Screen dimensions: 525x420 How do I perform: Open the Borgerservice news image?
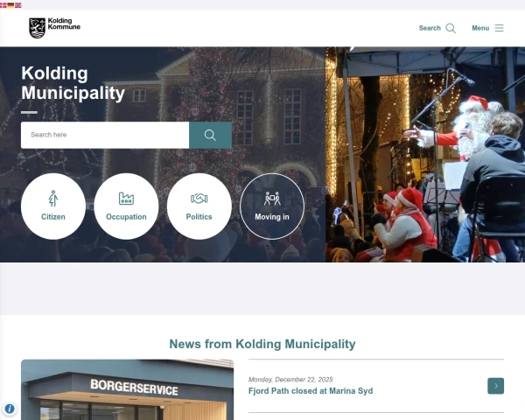[127, 389]
